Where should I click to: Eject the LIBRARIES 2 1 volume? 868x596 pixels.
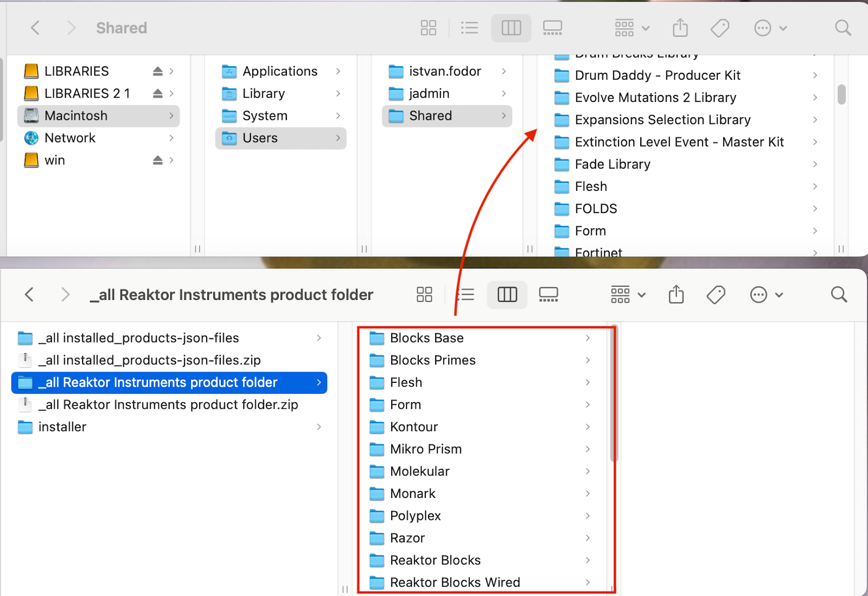click(x=158, y=93)
